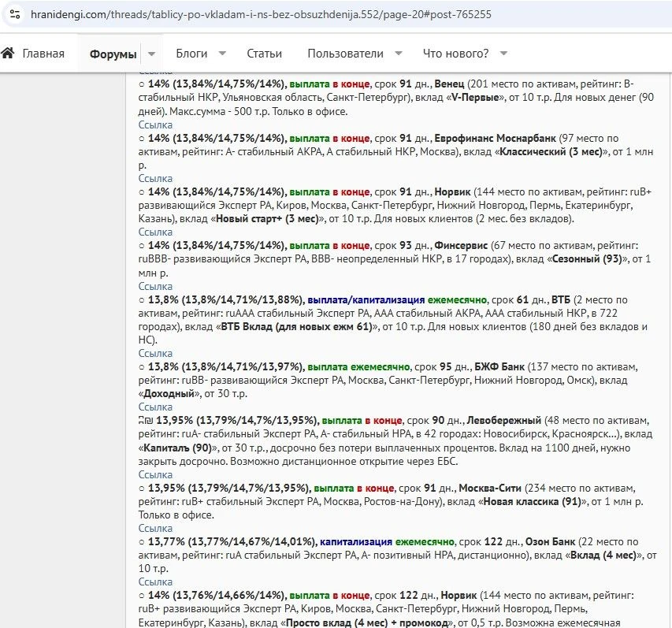The image size is (672, 628).
Task: Click the bank name Венец
Action: 449,84
